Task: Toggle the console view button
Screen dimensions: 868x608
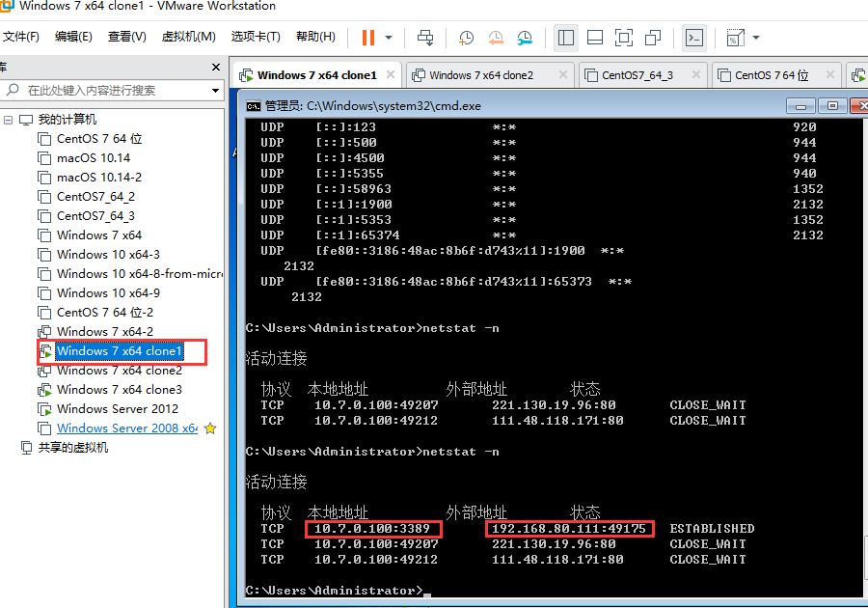Action: [x=694, y=38]
